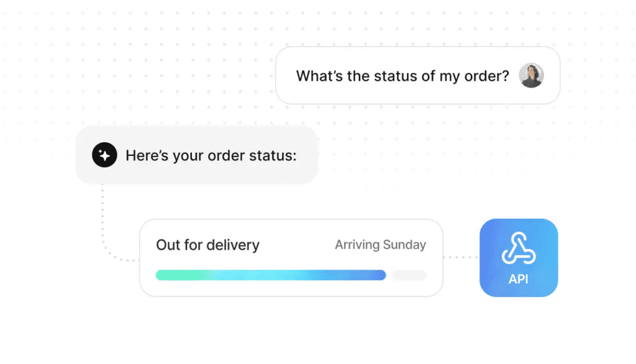Image resolution: width=636 pixels, height=364 pixels.
Task: Click the word "Sunday" in the delivery card
Action: point(403,245)
